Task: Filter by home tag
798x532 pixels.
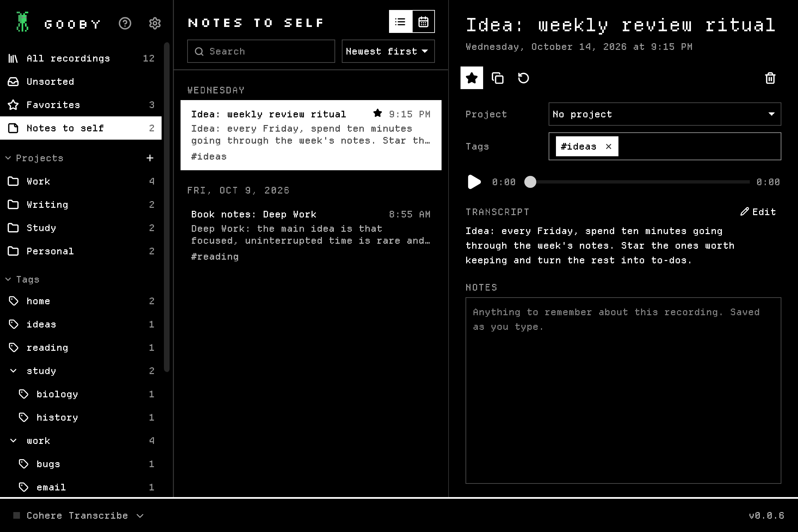Action: coord(81,301)
